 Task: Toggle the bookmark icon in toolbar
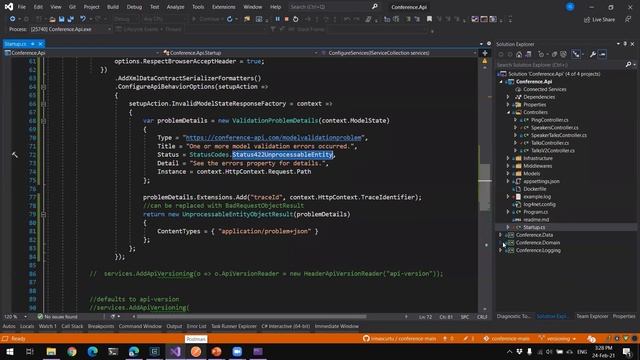pyautogui.click(x=429, y=19)
